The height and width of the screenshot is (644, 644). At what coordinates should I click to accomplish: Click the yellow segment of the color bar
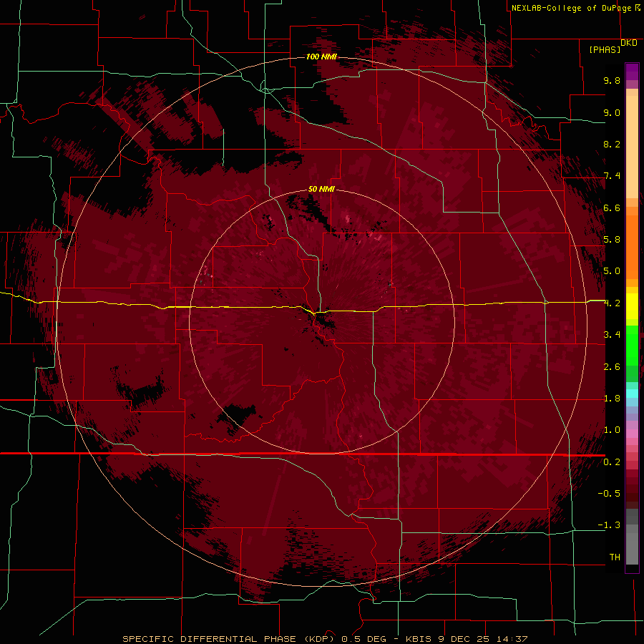point(632,306)
